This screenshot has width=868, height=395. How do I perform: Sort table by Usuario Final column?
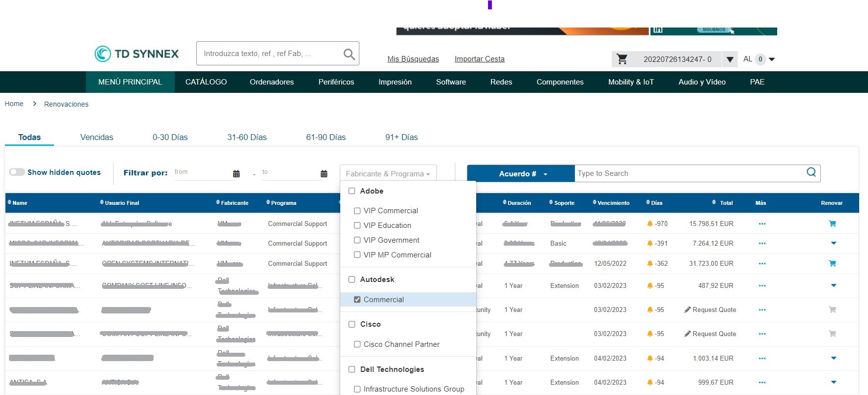(119, 202)
